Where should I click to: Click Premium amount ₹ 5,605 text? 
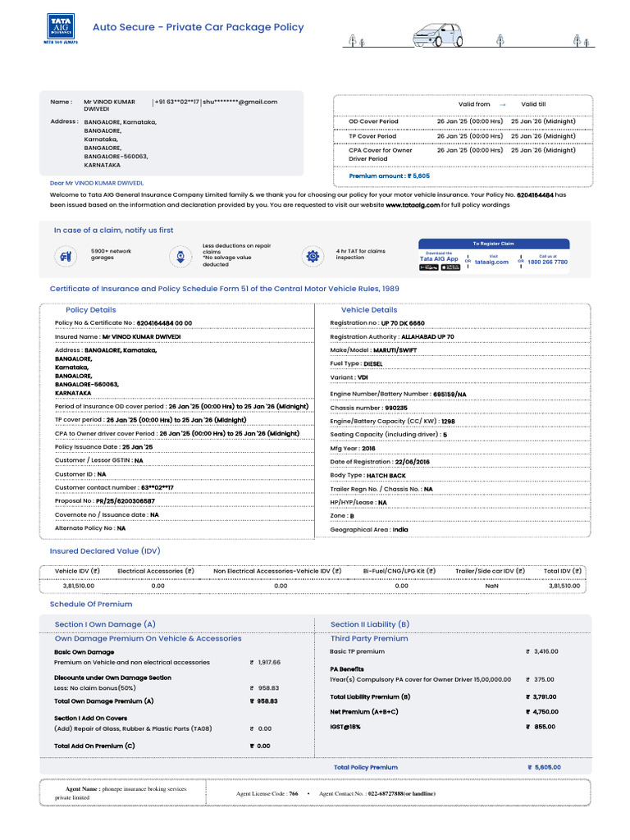pos(389,176)
